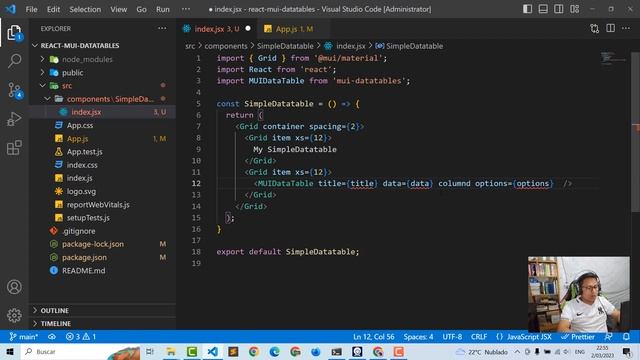This screenshot has width=640, height=360.
Task: Open editor More Actions ellipsis
Action: coord(626,28)
